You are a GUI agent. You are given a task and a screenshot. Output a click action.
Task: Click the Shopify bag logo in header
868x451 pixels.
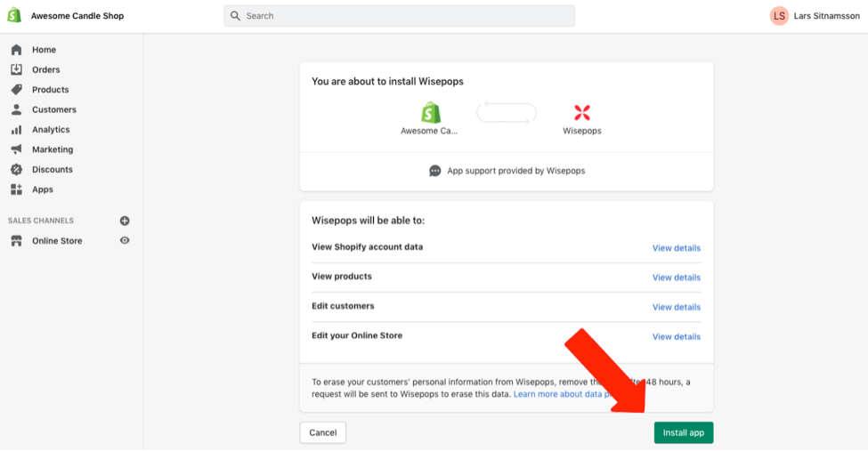pyautogui.click(x=14, y=15)
